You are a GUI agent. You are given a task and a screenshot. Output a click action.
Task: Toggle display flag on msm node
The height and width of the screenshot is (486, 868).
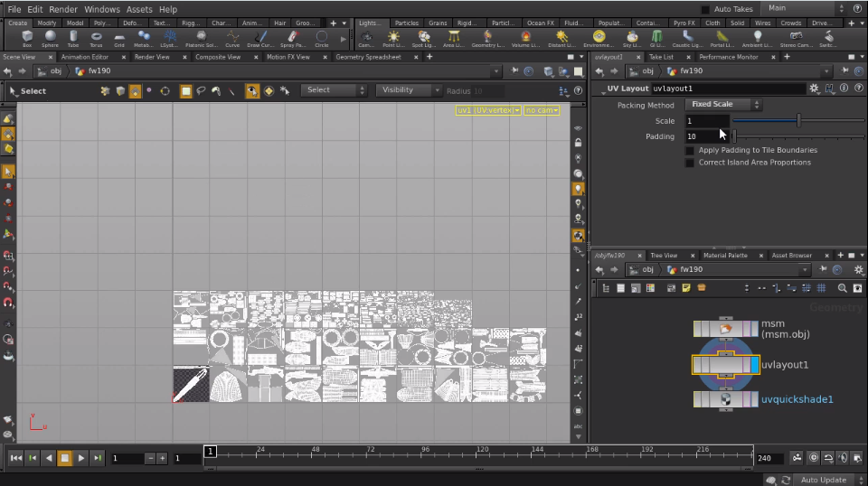click(x=754, y=329)
